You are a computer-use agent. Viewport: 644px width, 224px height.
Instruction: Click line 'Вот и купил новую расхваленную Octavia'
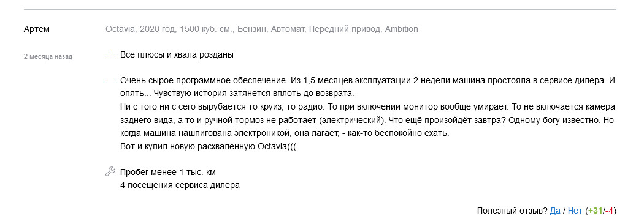pos(209,147)
